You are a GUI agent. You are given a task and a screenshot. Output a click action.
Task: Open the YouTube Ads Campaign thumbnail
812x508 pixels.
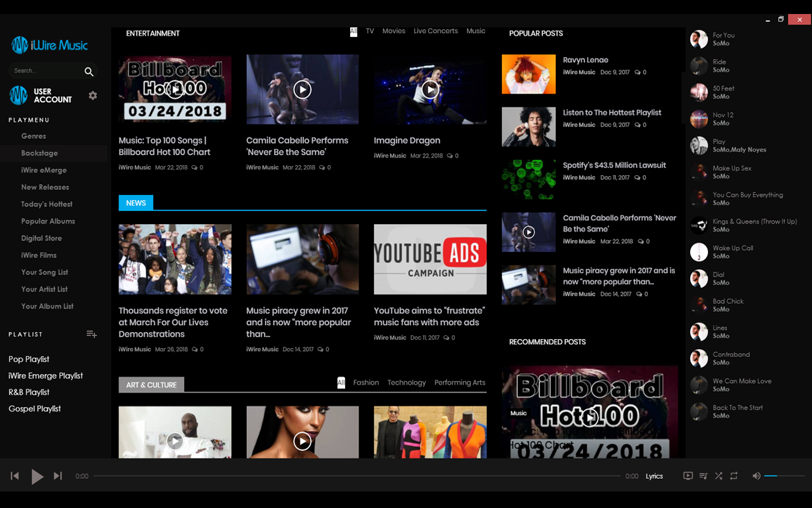click(x=430, y=259)
